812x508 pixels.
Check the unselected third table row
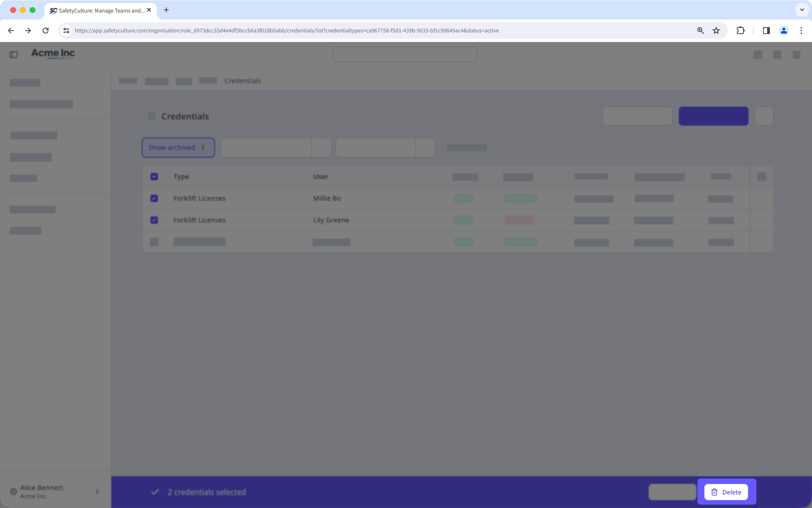(x=154, y=242)
